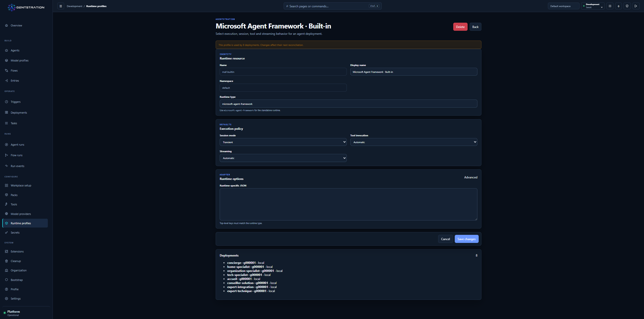Click the Tasks list icon

(x=7, y=123)
